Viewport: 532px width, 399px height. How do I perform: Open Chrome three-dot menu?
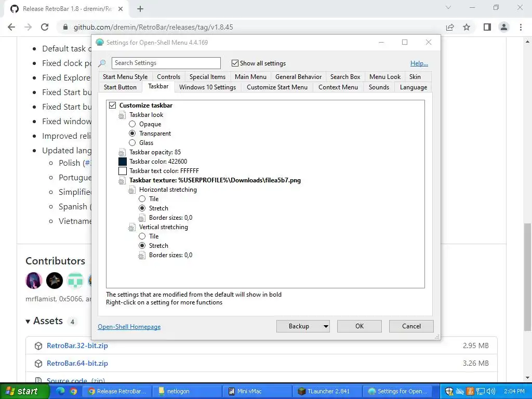click(x=521, y=27)
